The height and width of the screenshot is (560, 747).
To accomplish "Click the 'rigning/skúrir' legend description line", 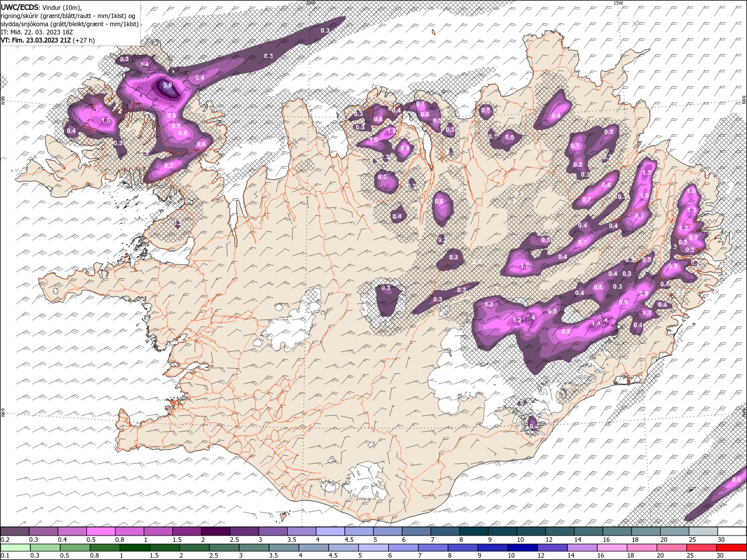I will pyautogui.click(x=68, y=16).
